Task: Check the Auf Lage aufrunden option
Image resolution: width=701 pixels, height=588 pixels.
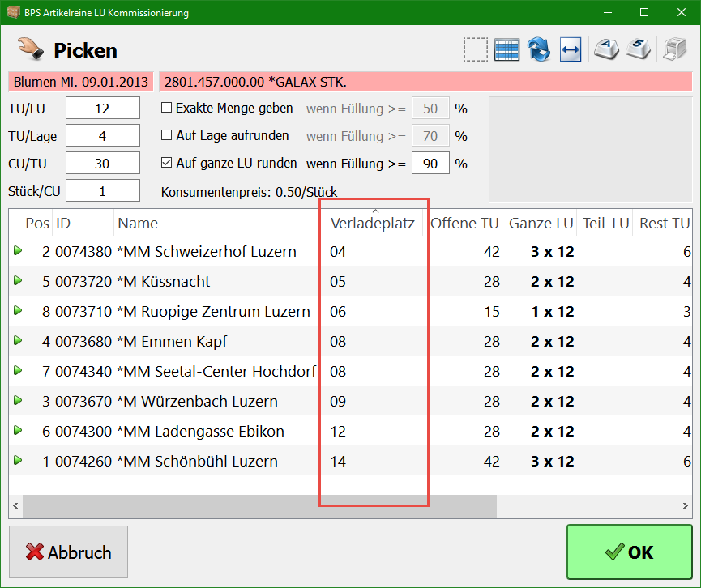Action: coord(167,135)
